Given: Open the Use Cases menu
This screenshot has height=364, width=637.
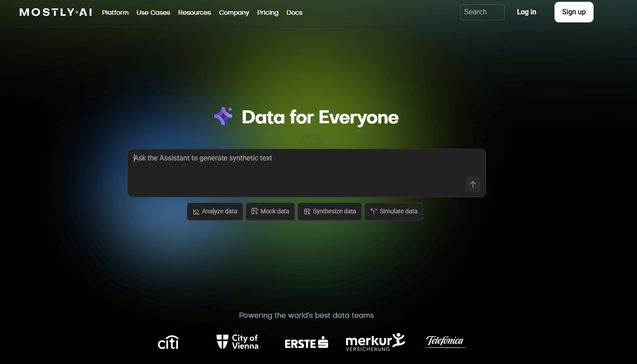Looking at the screenshot, I should 153,13.
